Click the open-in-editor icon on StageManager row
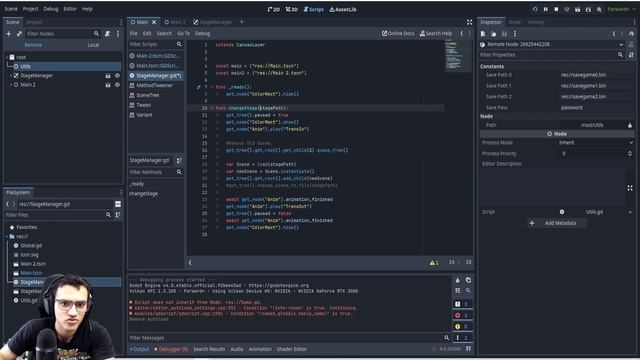The height and width of the screenshot is (360, 640). point(108,76)
